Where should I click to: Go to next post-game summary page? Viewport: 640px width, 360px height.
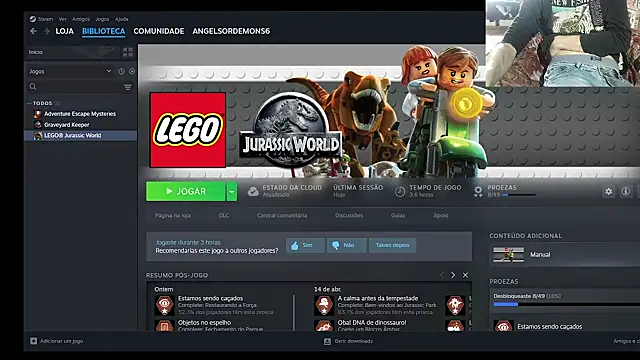pyautogui.click(x=453, y=275)
